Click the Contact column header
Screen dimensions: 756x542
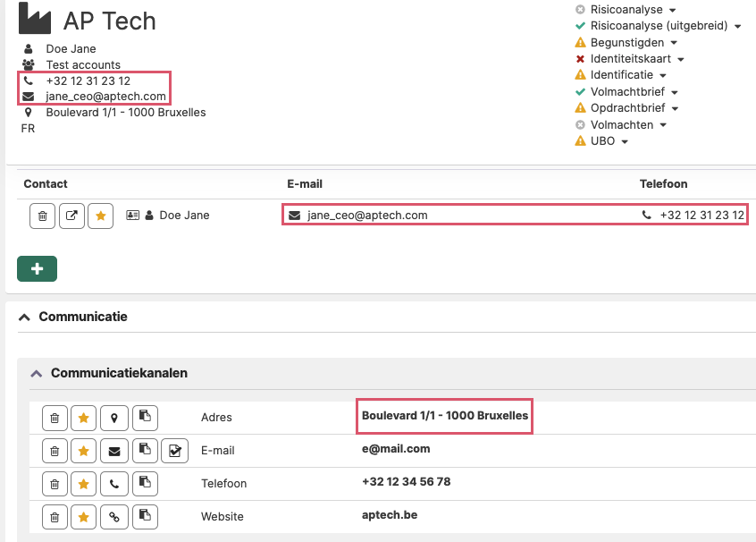coord(46,184)
